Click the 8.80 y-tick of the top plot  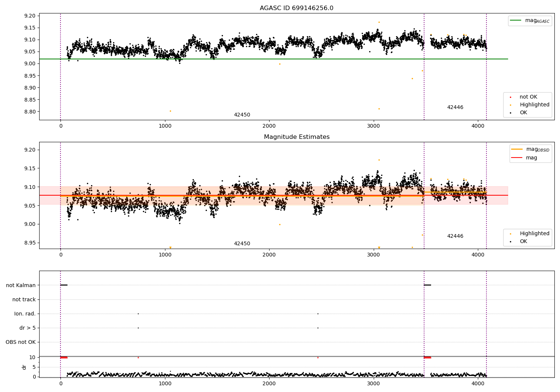[30, 112]
